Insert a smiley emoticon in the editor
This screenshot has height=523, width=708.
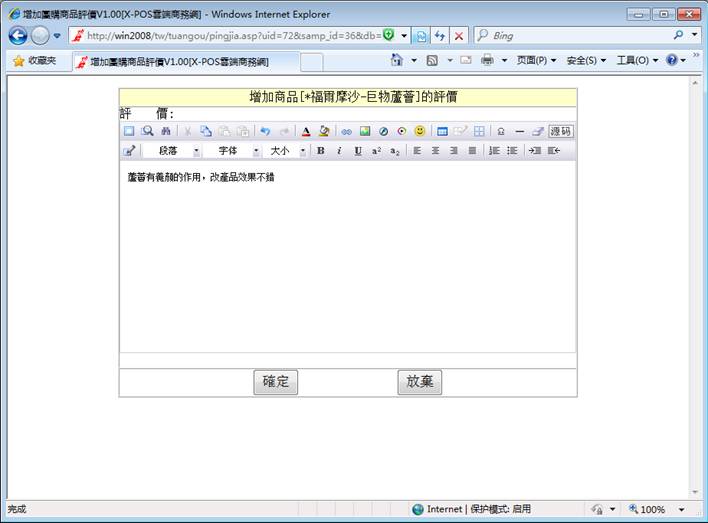[420, 131]
